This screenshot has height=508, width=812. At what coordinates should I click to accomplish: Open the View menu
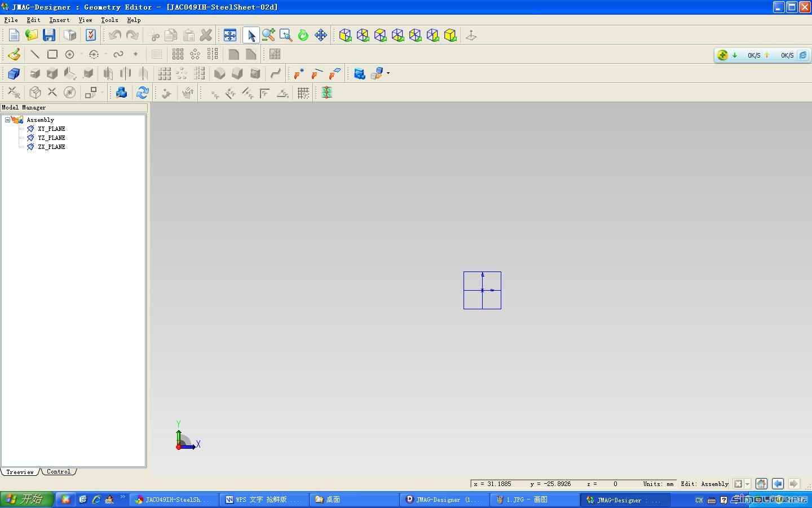pyautogui.click(x=85, y=20)
